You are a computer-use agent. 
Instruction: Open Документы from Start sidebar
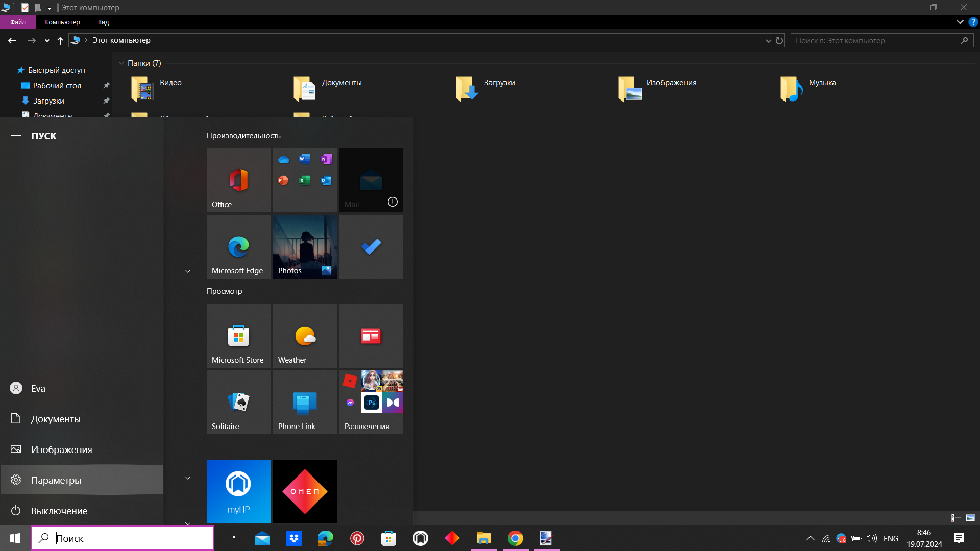point(82,419)
